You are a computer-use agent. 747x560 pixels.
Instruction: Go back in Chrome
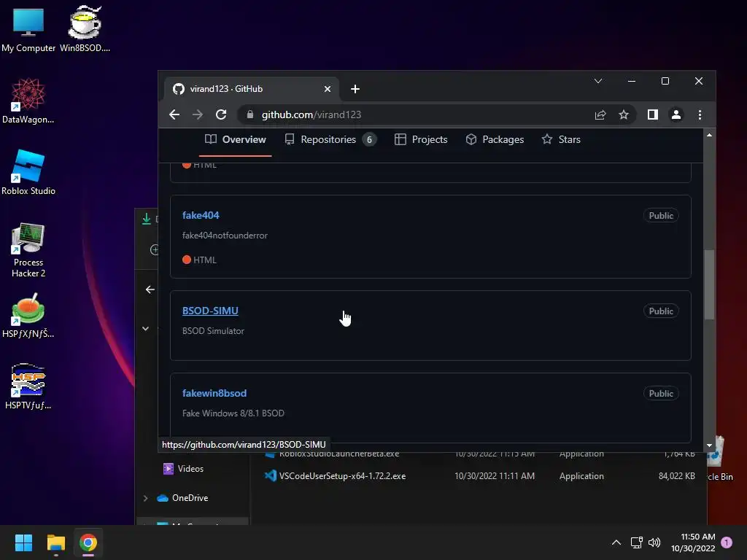coord(174,114)
